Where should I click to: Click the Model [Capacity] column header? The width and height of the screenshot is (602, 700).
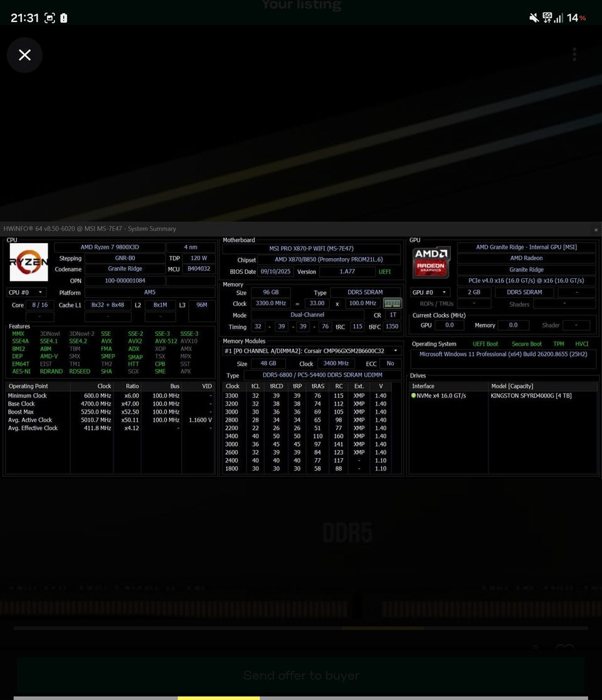[x=542, y=386]
